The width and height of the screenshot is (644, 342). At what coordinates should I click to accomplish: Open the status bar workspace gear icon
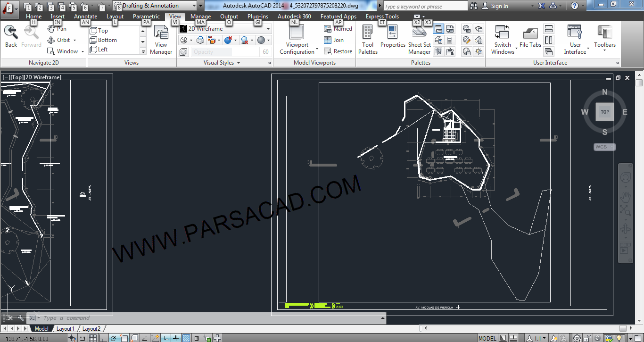pyautogui.click(x=577, y=338)
